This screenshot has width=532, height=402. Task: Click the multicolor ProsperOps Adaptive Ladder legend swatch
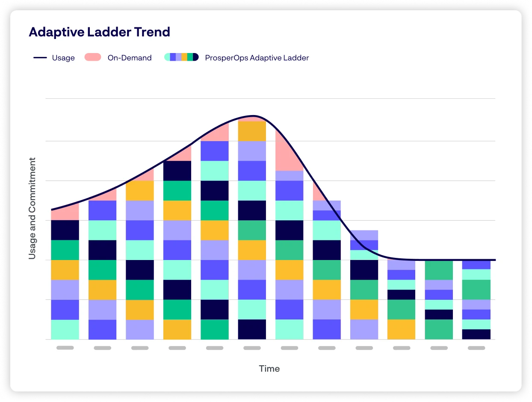[181, 57]
